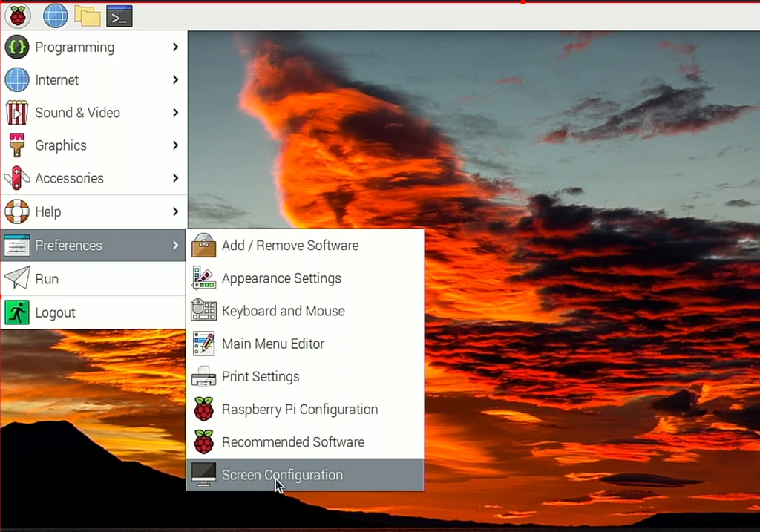Viewport: 760px width, 532px height.
Task: Click the Add / Remove Software icon
Action: point(203,246)
